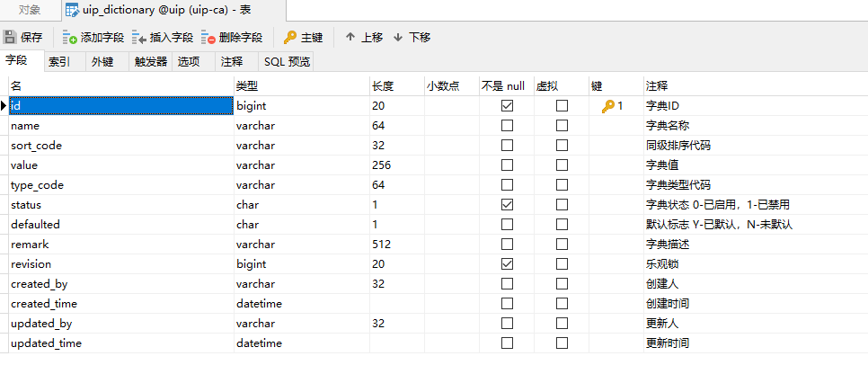
Task: Click the 键 column header
Action: click(616, 86)
